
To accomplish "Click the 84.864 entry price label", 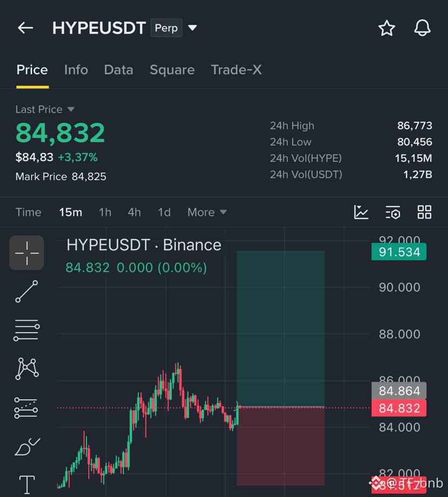I will coord(399,391).
